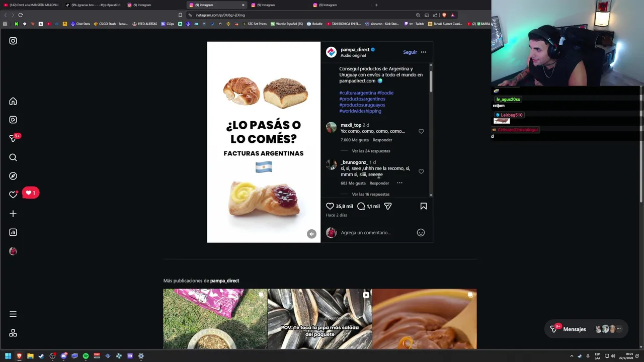Open the emoji picker in the comment box
Viewport: 644px width, 362px height.
[421, 233]
